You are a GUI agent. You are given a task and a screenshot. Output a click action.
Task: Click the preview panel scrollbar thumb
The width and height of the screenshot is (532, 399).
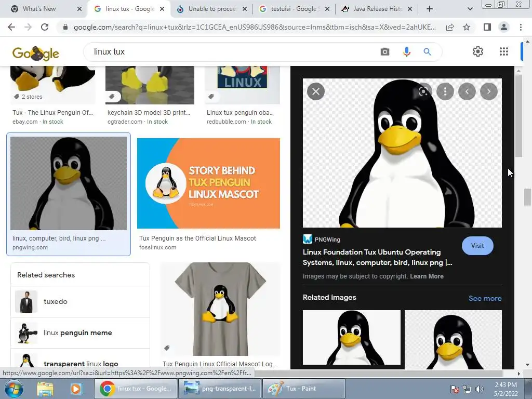click(x=518, y=115)
